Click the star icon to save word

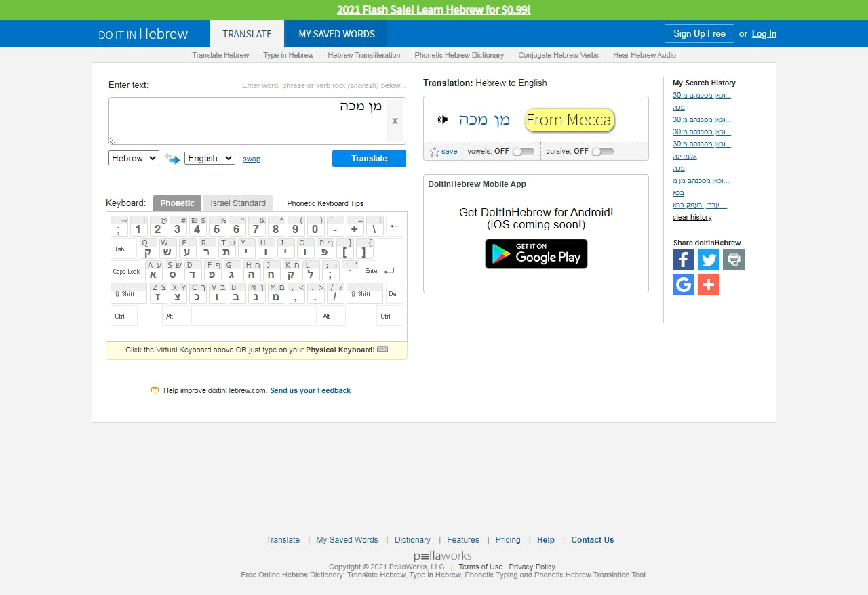[435, 152]
